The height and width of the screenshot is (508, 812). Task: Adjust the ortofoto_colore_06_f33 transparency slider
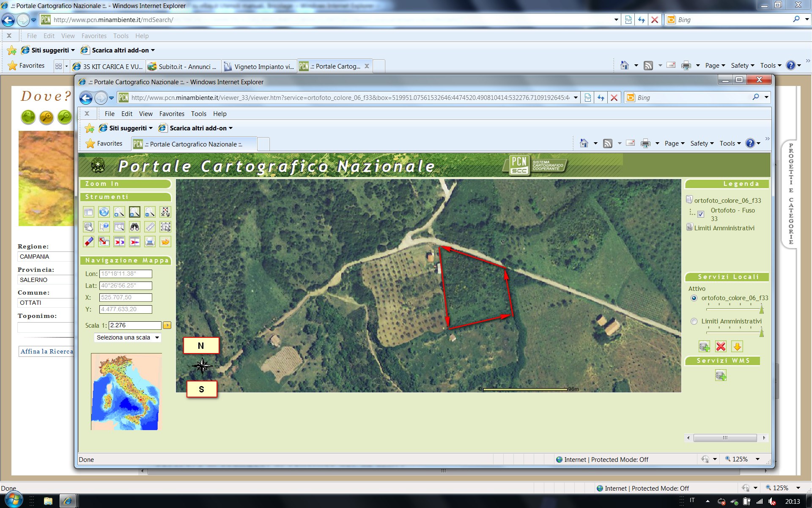pos(761,309)
